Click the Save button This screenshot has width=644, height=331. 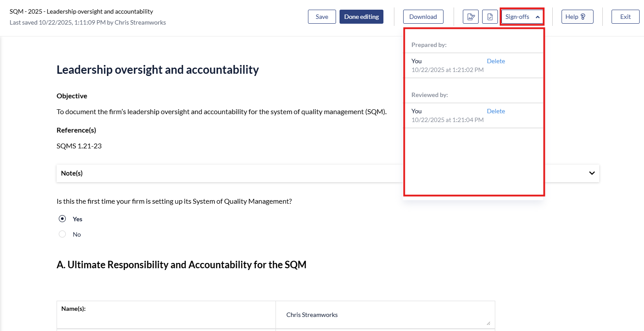tap(322, 17)
